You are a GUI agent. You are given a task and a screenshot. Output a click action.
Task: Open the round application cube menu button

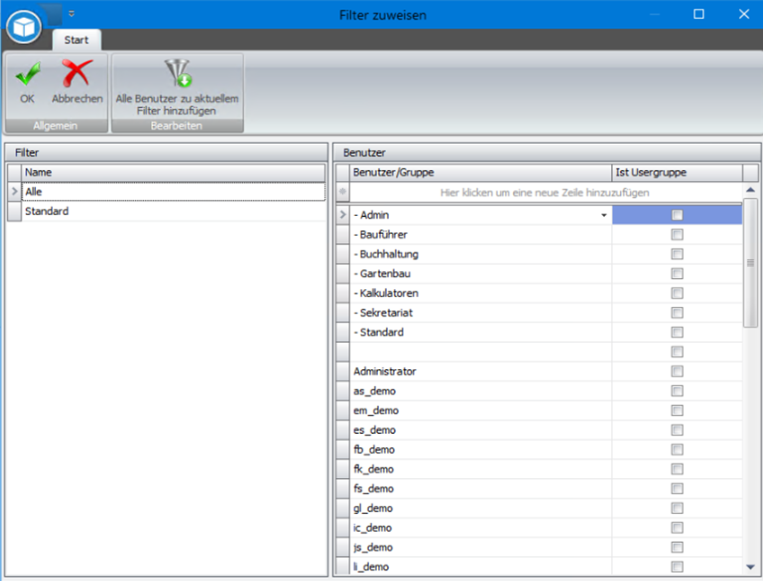click(x=24, y=27)
